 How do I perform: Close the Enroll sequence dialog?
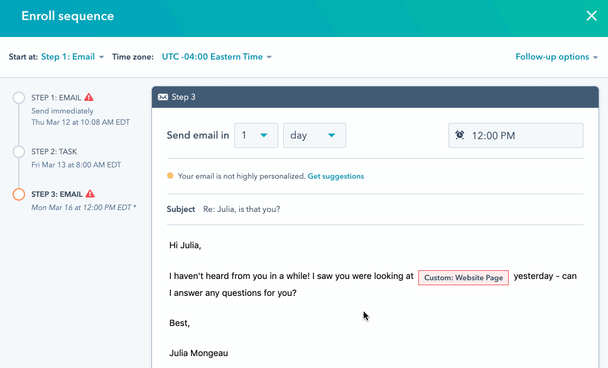pyautogui.click(x=591, y=16)
